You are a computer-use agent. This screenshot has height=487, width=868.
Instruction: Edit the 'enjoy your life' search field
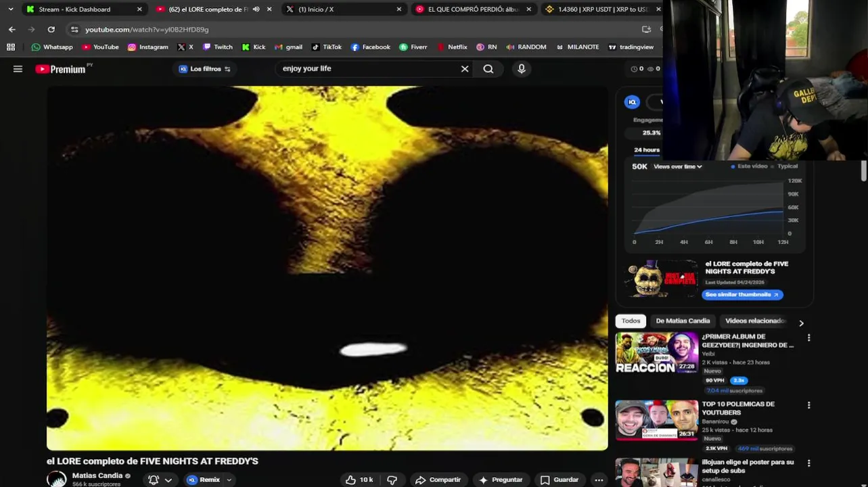click(369, 68)
